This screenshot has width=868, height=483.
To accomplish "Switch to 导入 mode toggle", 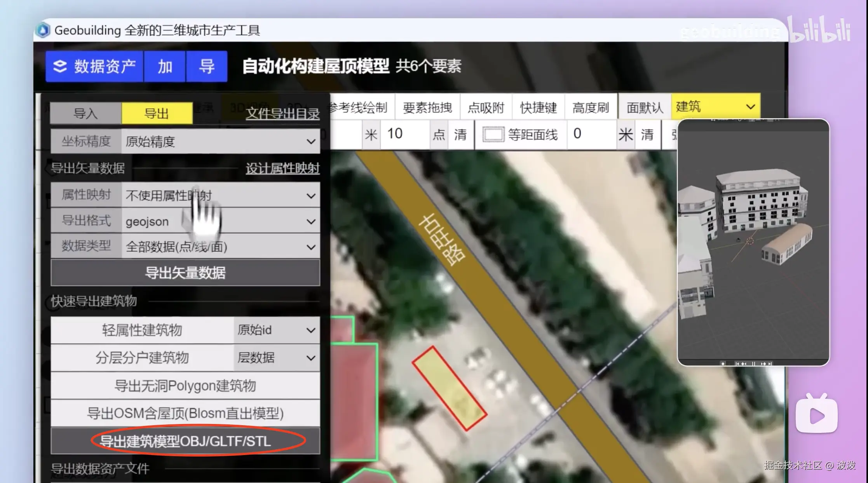I will coord(85,114).
